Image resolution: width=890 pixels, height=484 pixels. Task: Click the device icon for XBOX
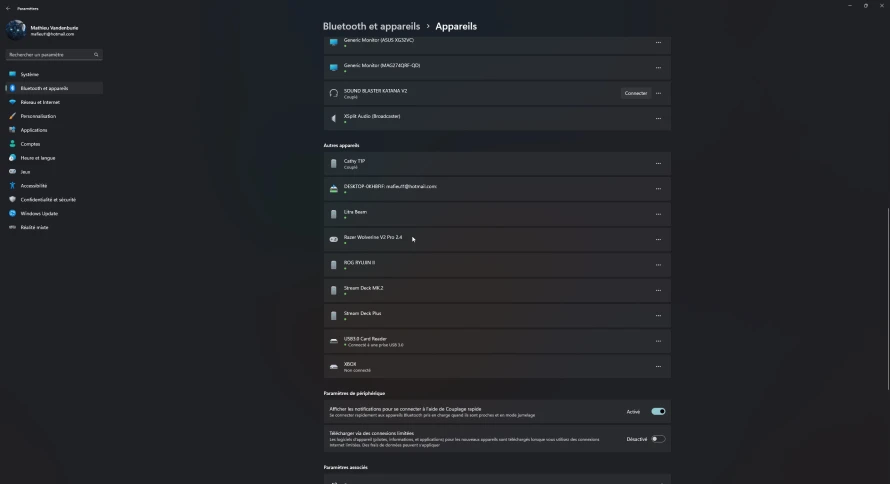tap(334, 367)
